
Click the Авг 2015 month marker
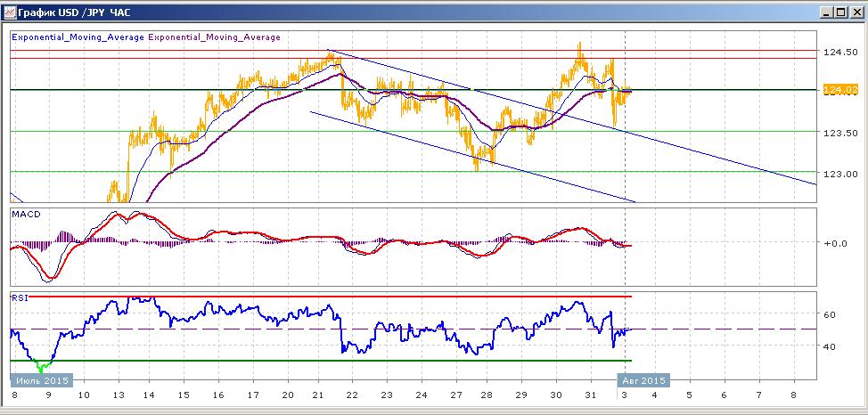point(643,380)
